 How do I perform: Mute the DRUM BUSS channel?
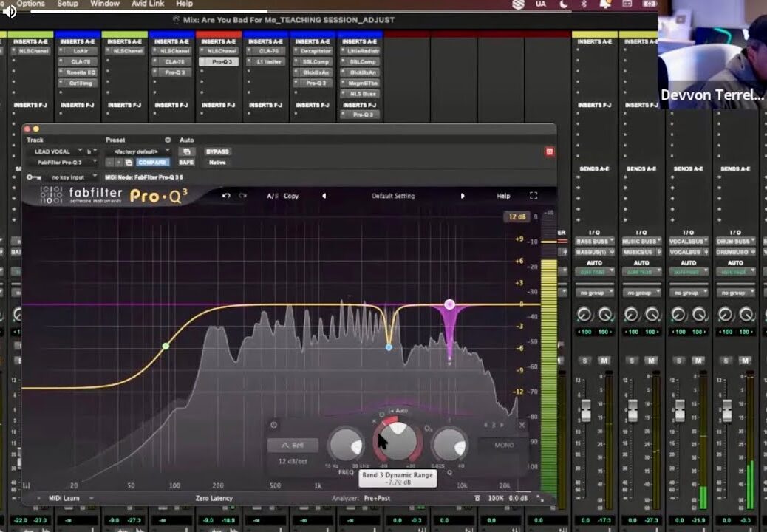coord(745,361)
